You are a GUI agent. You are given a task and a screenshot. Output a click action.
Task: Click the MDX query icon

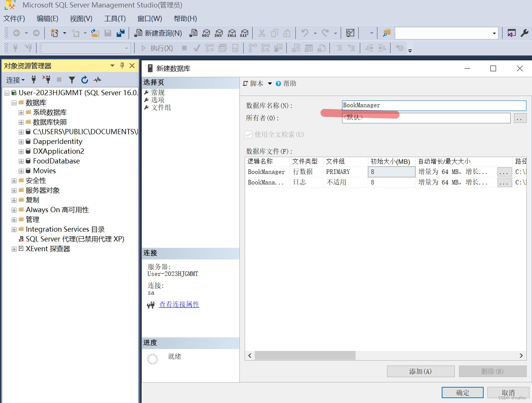(x=206, y=33)
